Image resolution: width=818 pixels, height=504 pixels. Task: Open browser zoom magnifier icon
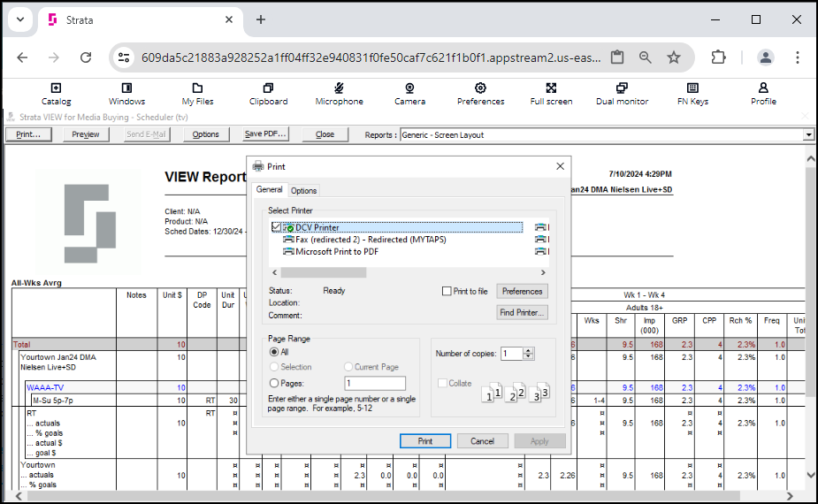click(646, 57)
